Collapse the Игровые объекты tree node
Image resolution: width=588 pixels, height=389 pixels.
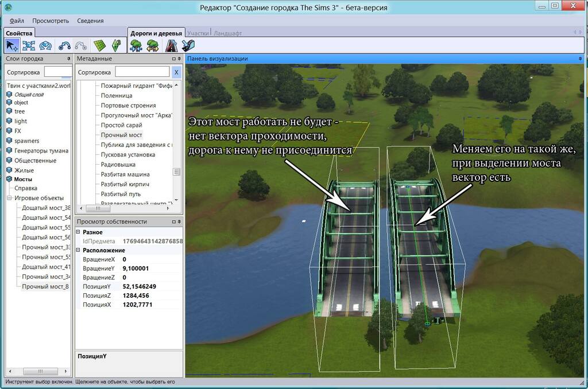tap(9, 199)
